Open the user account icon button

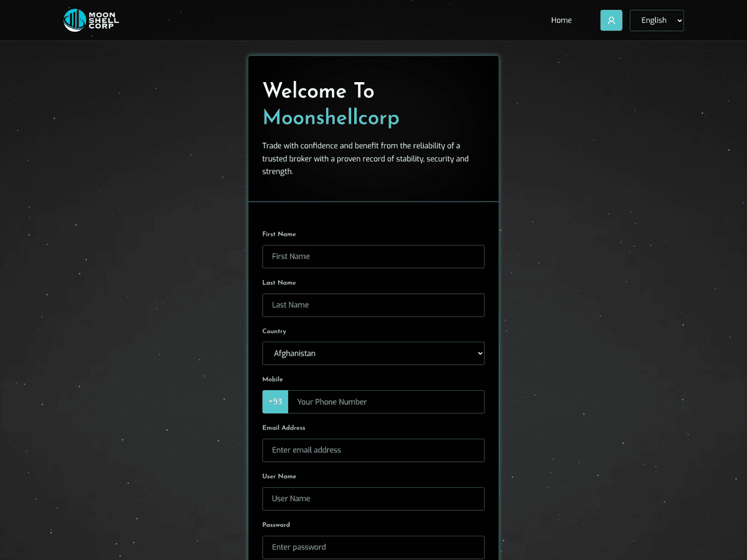[x=611, y=21]
